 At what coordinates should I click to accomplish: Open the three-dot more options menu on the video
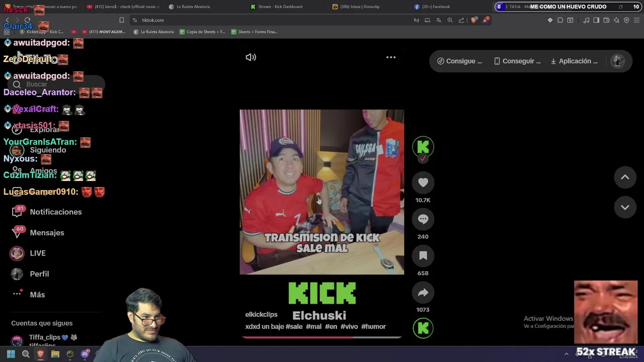(391, 57)
